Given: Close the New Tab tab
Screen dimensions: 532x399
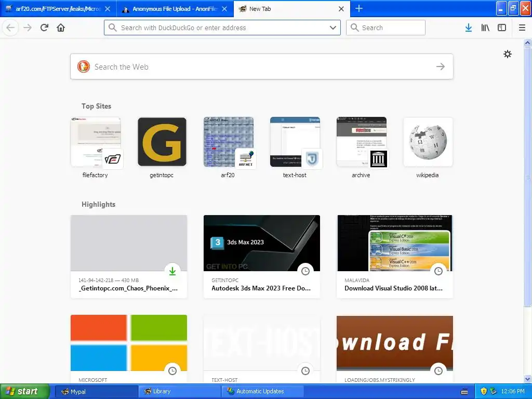Looking at the screenshot, I should tap(341, 9).
